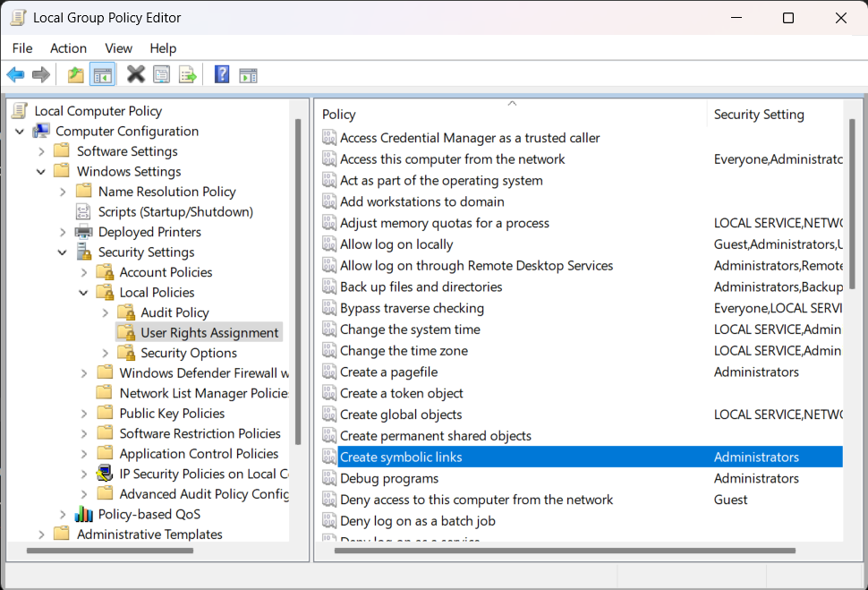The image size is (868, 590).
Task: Select Audit Policy in the tree
Action: click(x=174, y=312)
